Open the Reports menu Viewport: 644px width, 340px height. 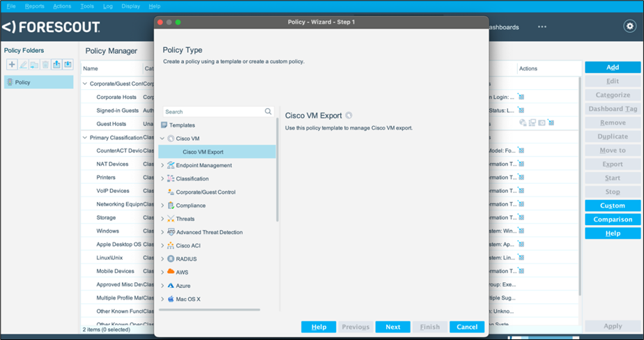tap(35, 6)
